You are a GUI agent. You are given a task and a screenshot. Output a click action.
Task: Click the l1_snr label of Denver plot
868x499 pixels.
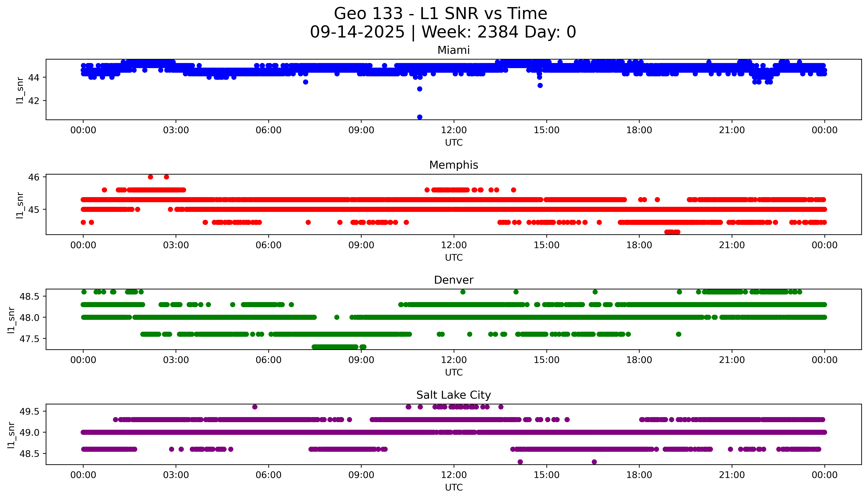click(x=11, y=320)
